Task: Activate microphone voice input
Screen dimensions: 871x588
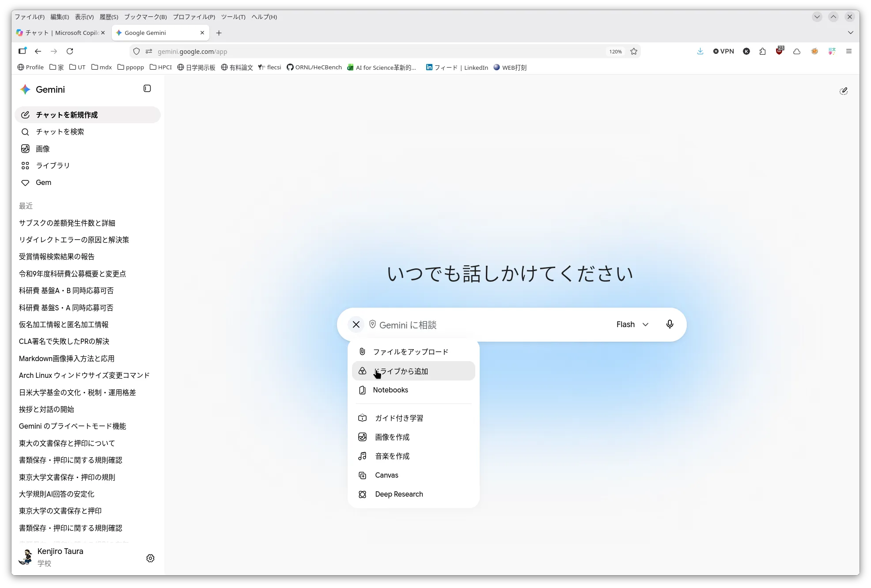Action: [x=670, y=324]
